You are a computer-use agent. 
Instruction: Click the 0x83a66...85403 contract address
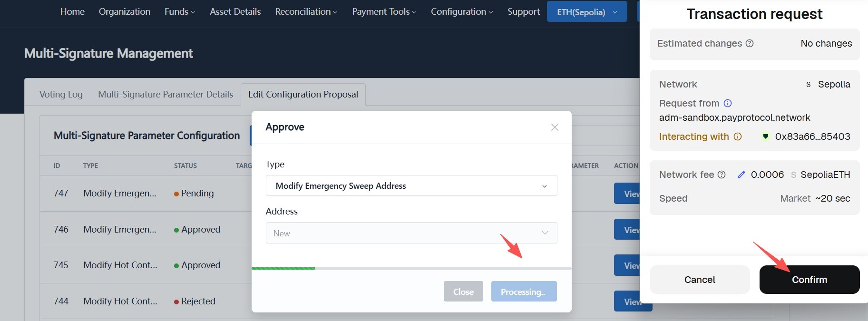812,136
